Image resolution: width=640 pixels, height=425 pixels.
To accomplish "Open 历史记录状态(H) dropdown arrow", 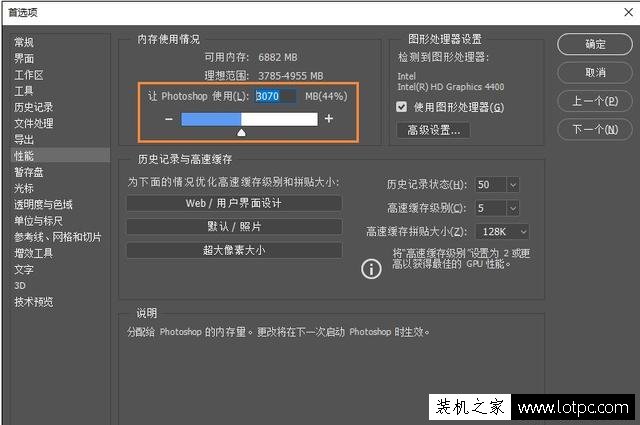I will point(513,185).
